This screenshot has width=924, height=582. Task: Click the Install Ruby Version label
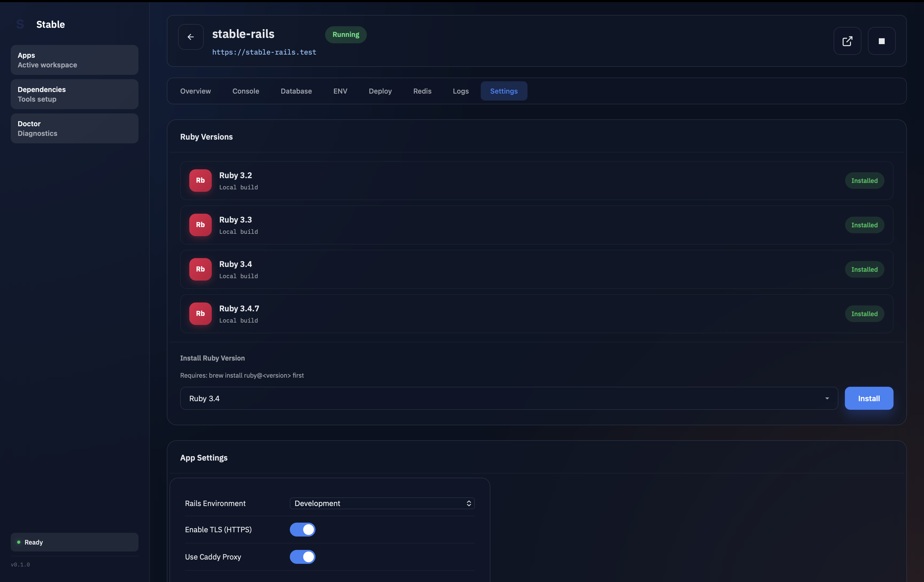pyautogui.click(x=213, y=358)
